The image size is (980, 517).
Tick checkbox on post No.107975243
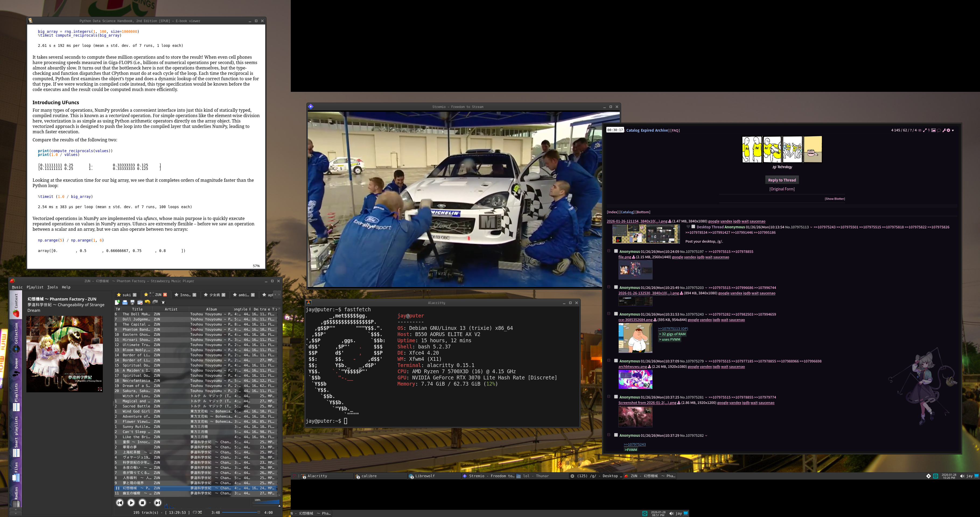coord(616,314)
